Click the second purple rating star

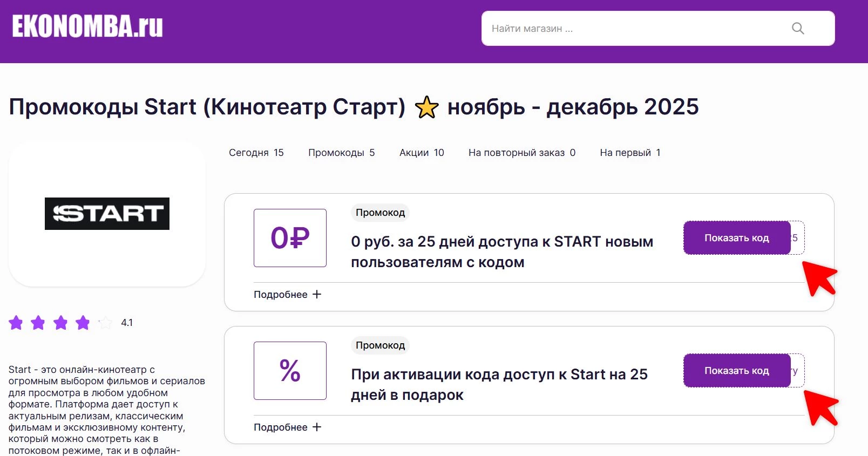point(38,323)
